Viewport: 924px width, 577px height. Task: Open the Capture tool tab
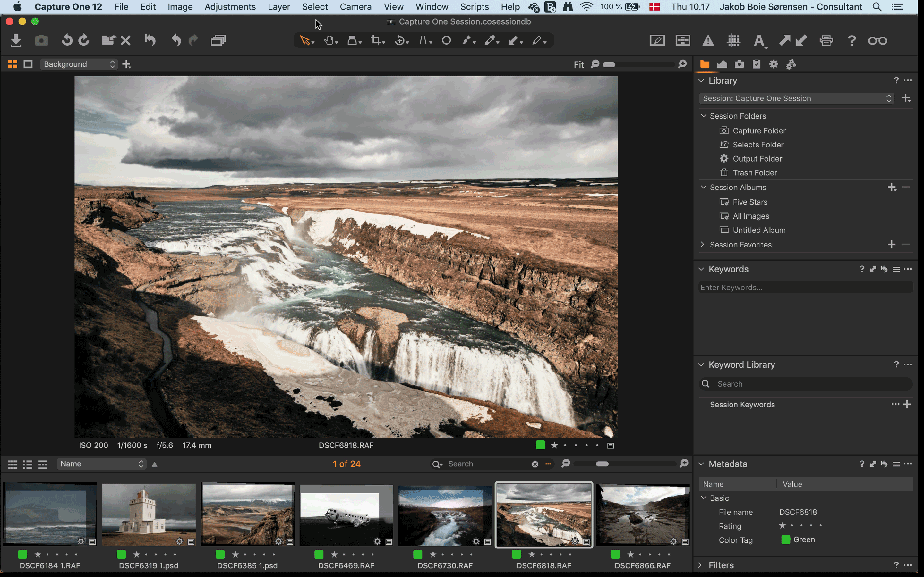coord(739,64)
